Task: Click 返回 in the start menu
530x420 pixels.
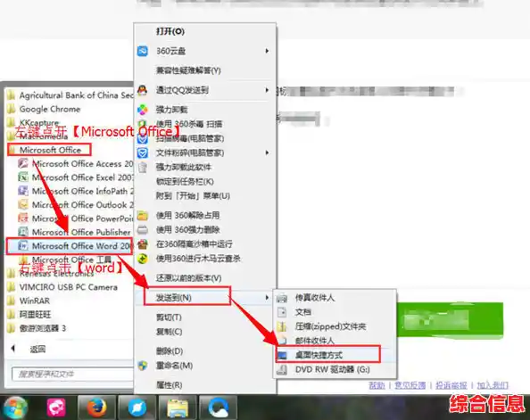Action: [x=37, y=349]
